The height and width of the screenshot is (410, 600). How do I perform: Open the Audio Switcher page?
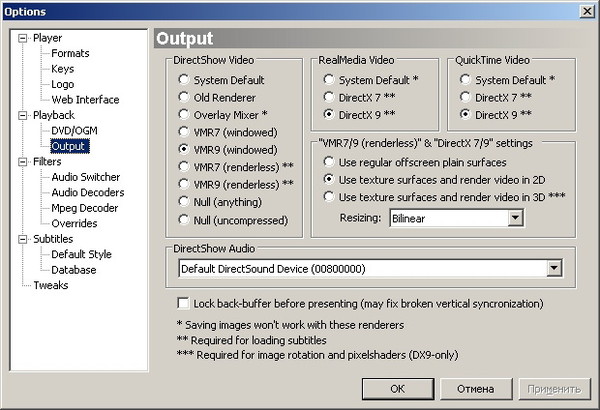click(x=86, y=177)
